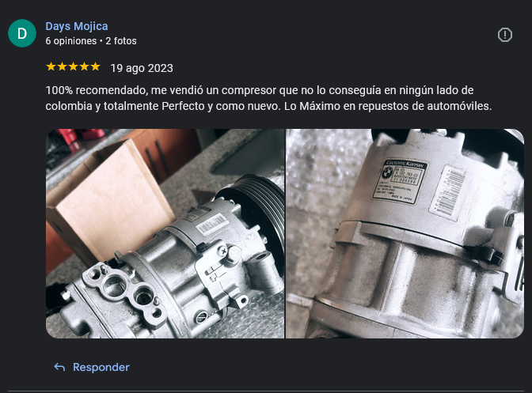The image size is (532, 393).
Task: Open the left compressor photo with cardboard box
Action: [x=165, y=233]
